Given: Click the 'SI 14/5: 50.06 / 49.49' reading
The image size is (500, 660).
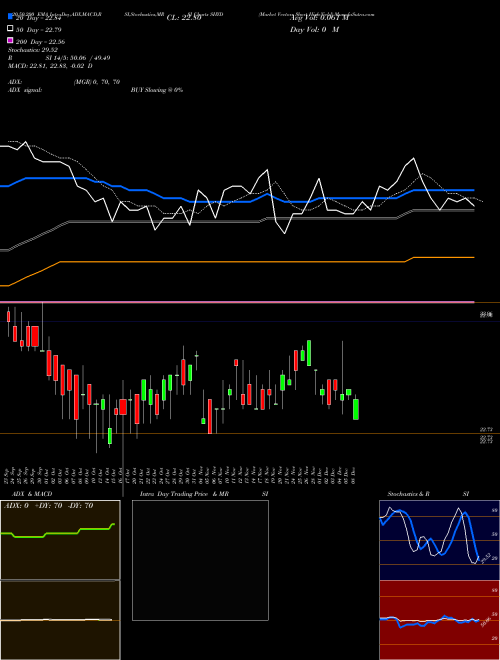Looking at the screenshot, I should (78, 58).
